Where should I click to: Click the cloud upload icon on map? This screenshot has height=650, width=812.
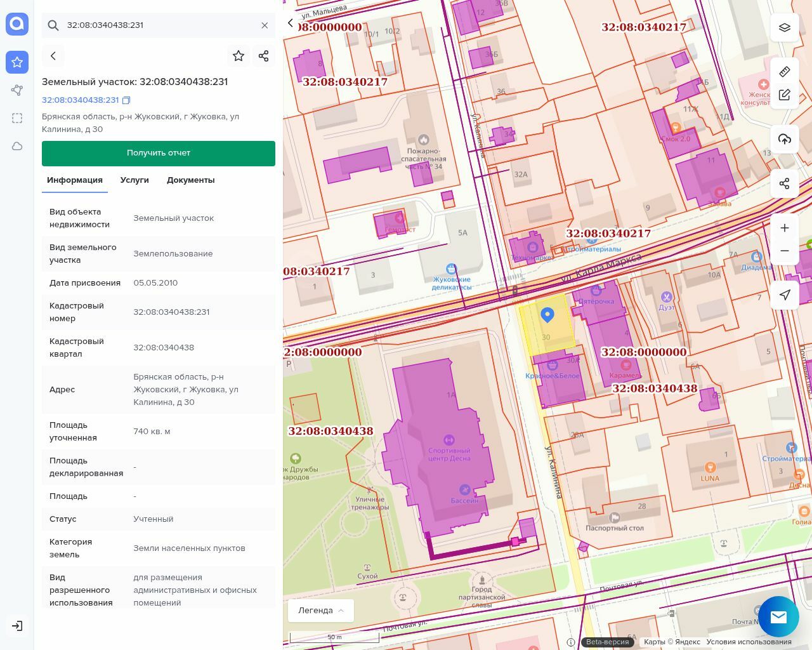(x=785, y=139)
